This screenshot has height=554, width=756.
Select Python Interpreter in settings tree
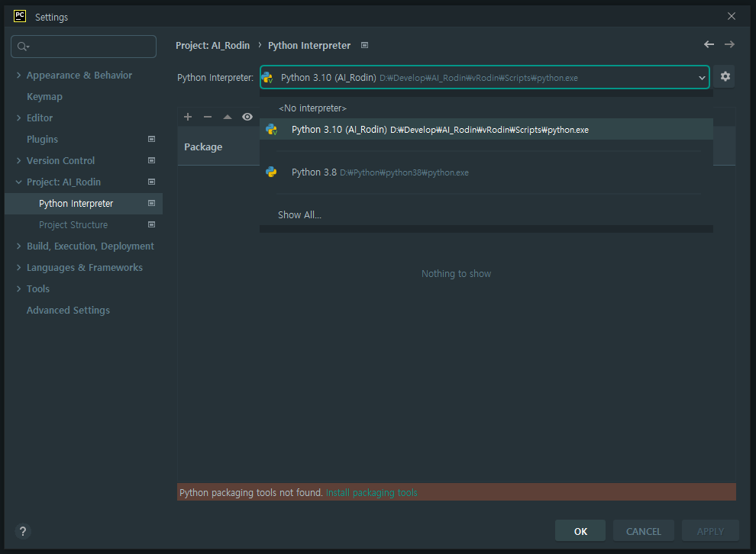tap(83, 203)
